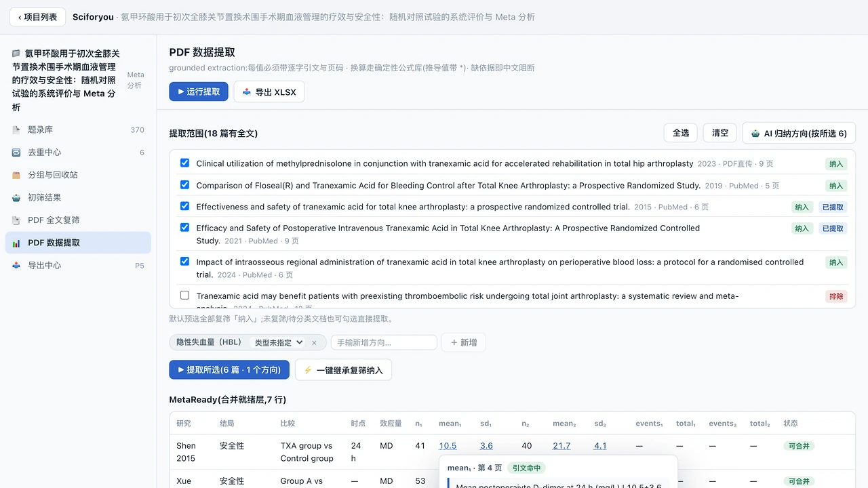Screen dimensions: 868x488
Task: Export results with 导出 XLSX
Action: click(269, 91)
